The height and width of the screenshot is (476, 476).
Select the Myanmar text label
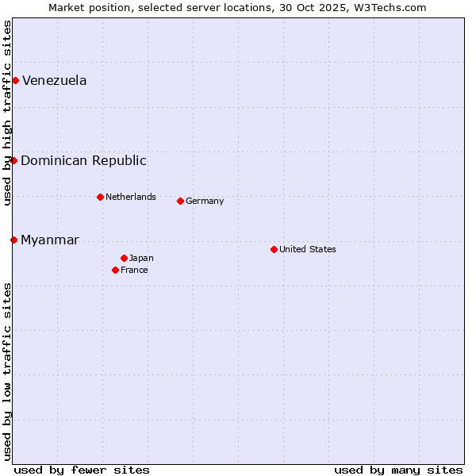click(x=50, y=240)
